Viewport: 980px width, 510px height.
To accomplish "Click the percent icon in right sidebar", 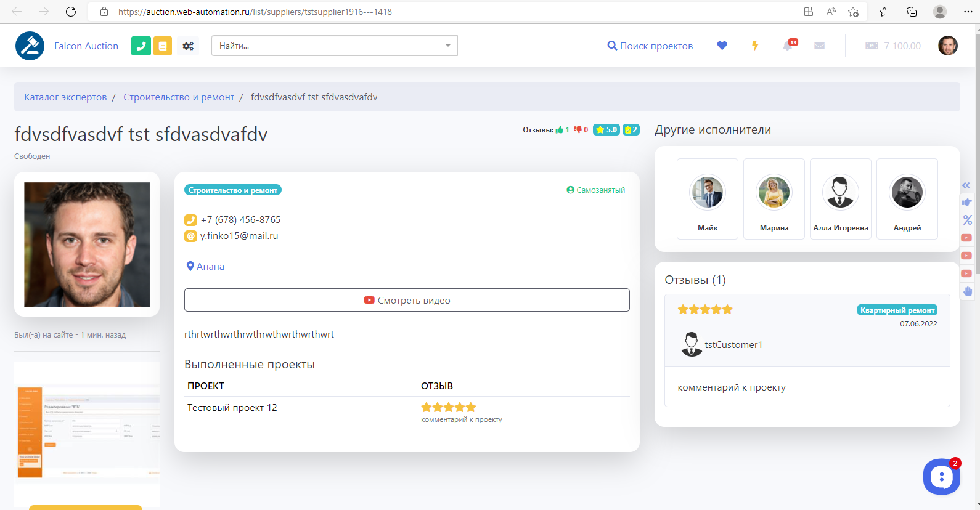I will click(967, 220).
